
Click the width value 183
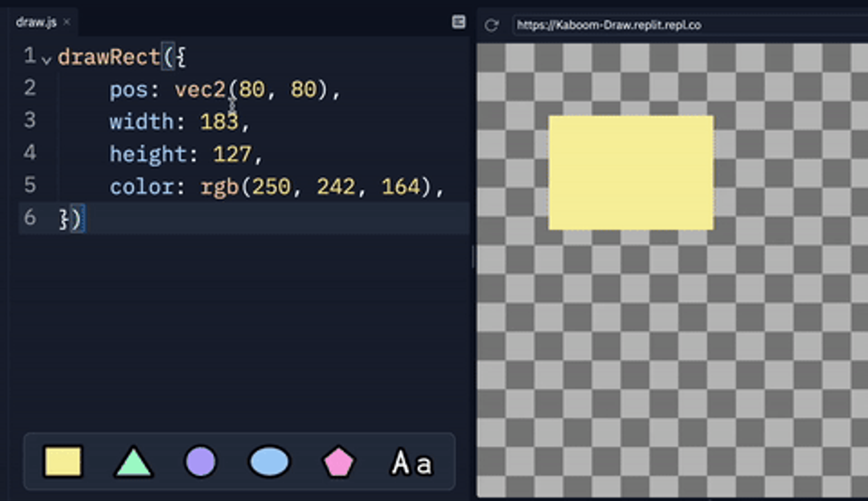(219, 122)
